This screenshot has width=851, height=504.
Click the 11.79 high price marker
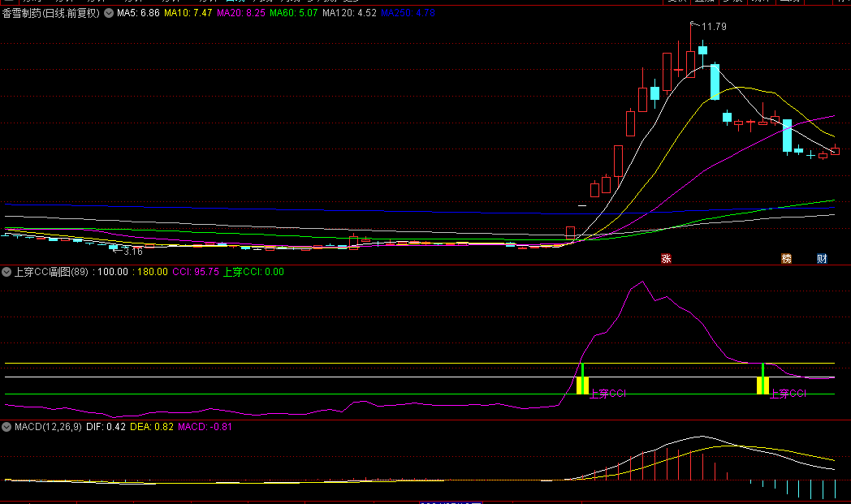713,27
